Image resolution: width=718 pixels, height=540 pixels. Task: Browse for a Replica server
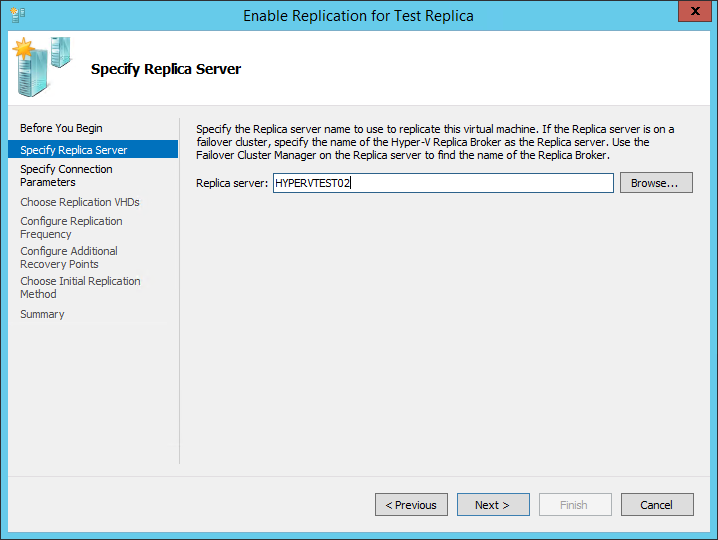click(x=656, y=183)
